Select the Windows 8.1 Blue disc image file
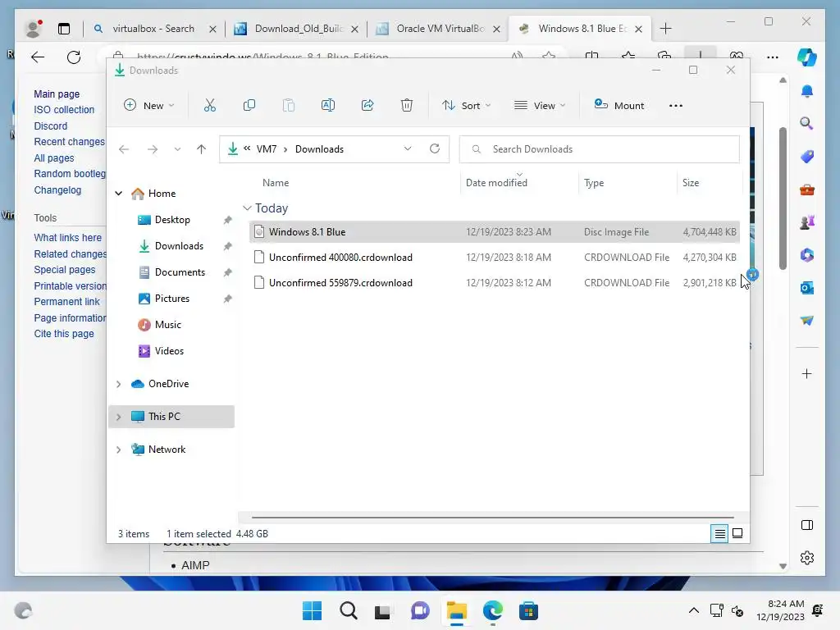The image size is (840, 630). [x=495, y=232]
